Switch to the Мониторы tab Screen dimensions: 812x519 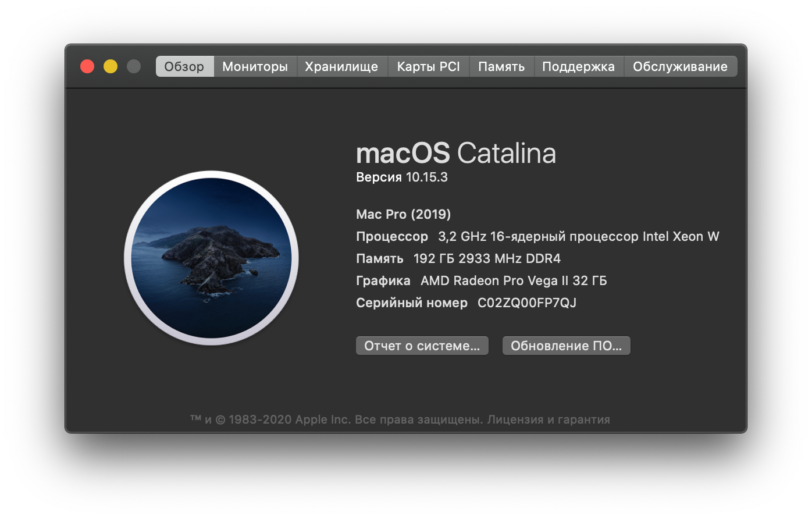255,66
